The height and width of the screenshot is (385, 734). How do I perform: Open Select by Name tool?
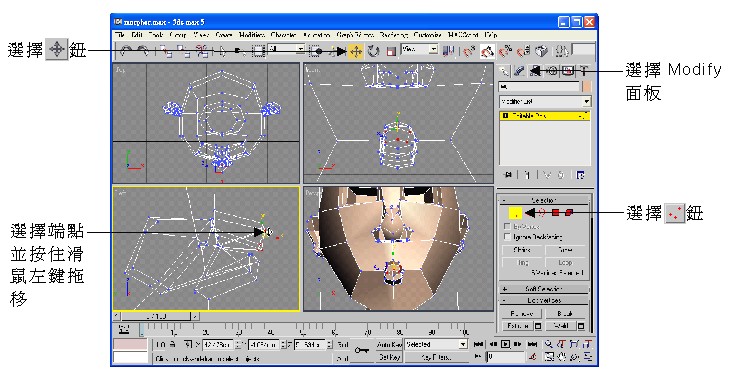(241, 51)
